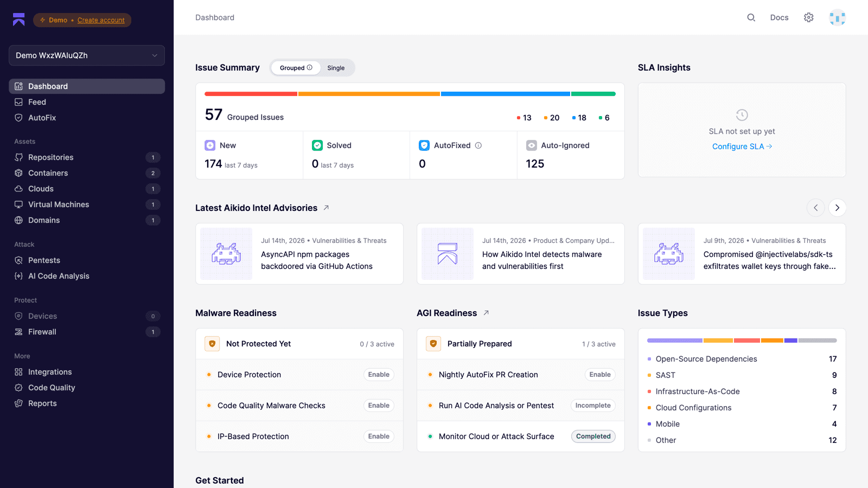Open user avatar menu
The image size is (868, 488).
838,17
